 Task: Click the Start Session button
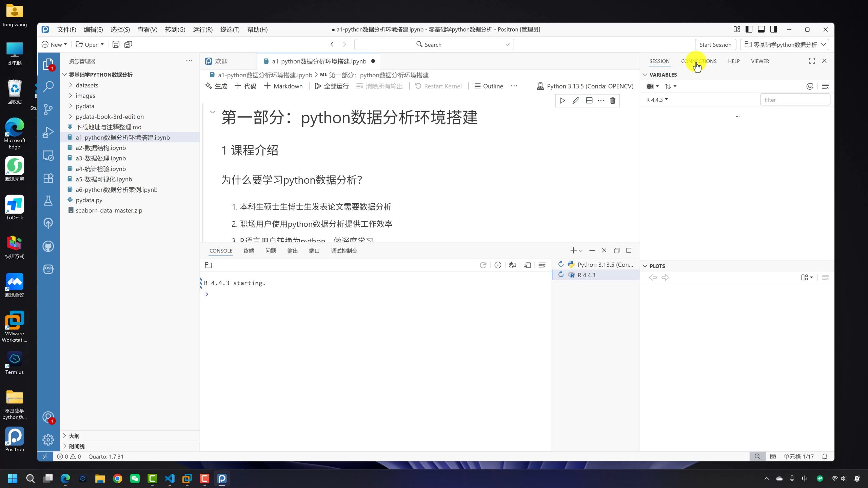715,44
